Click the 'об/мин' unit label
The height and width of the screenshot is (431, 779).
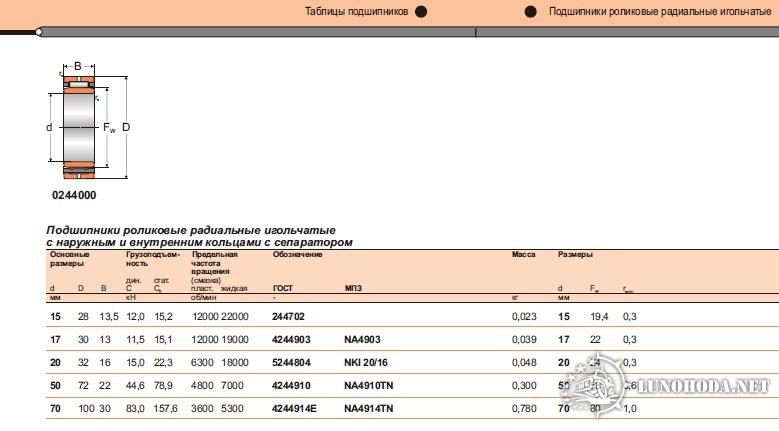tap(203, 297)
